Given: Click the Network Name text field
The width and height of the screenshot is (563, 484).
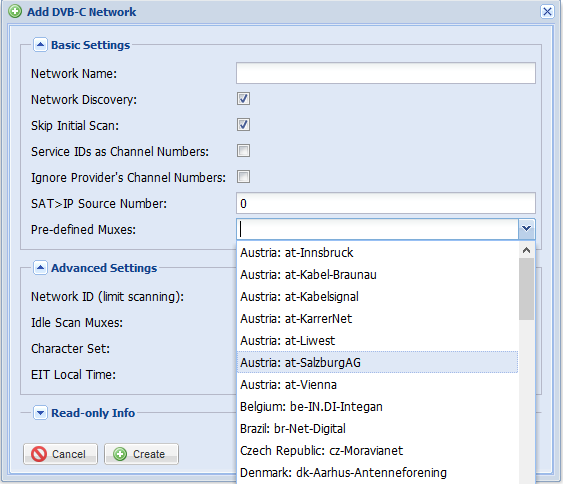Looking at the screenshot, I should (x=386, y=73).
